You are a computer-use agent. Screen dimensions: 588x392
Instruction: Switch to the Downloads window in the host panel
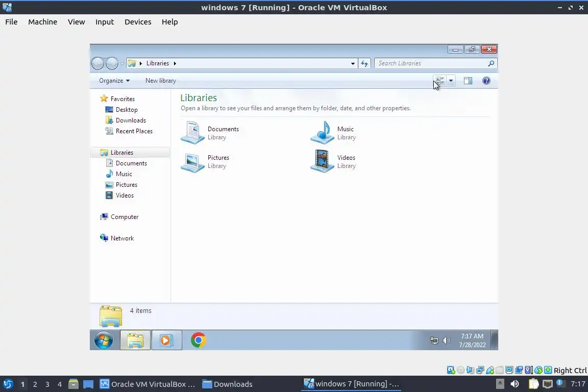click(x=227, y=384)
